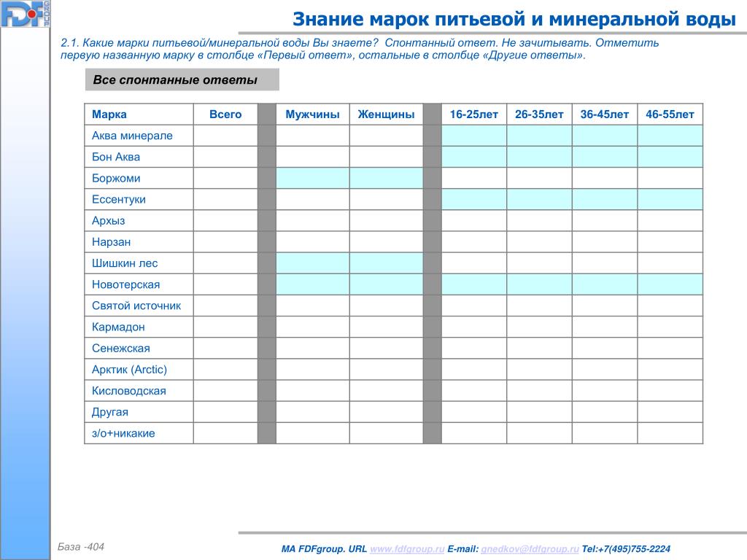This screenshot has height=560, width=747.
Task: Click the slide title 'Знание марок питьевой и минеральной воды'
Action: pyautogui.click(x=514, y=19)
